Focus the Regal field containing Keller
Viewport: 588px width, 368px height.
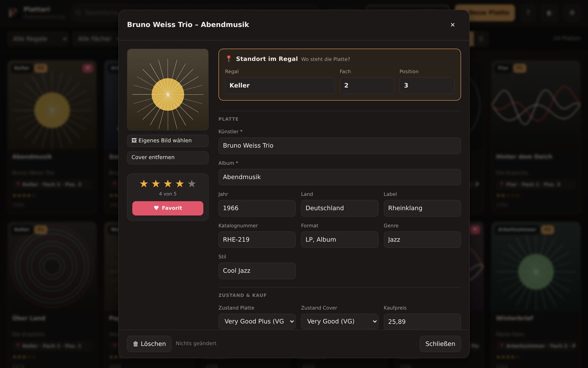point(280,85)
